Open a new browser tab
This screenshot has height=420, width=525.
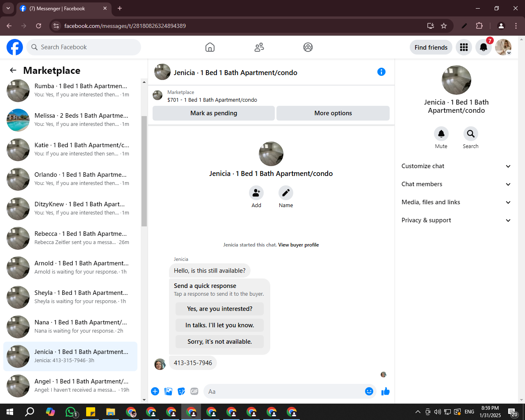pyautogui.click(x=120, y=8)
